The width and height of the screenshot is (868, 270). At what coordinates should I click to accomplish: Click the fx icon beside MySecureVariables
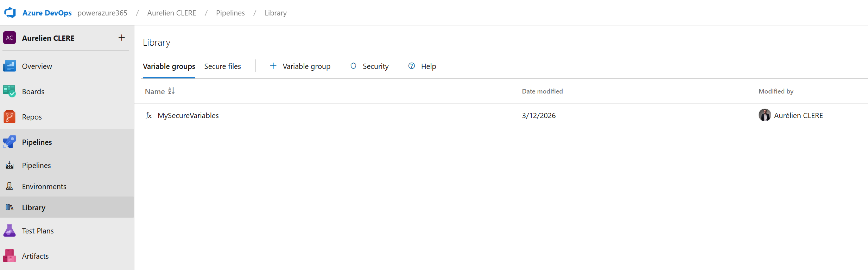click(x=148, y=115)
